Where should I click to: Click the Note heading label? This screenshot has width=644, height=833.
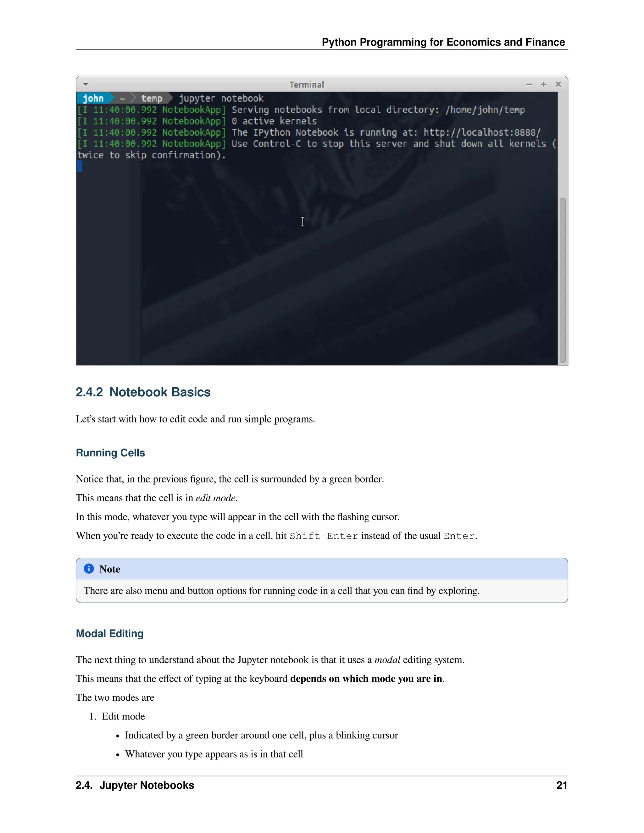coord(110,569)
